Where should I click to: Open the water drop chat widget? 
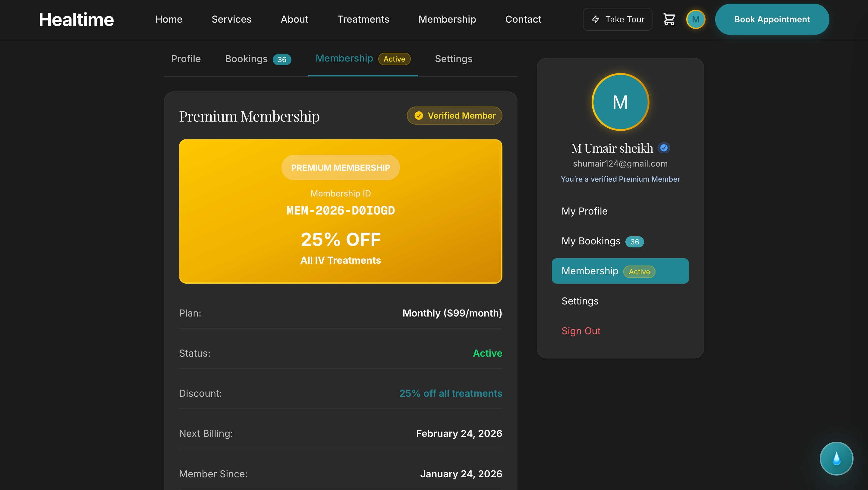point(836,458)
